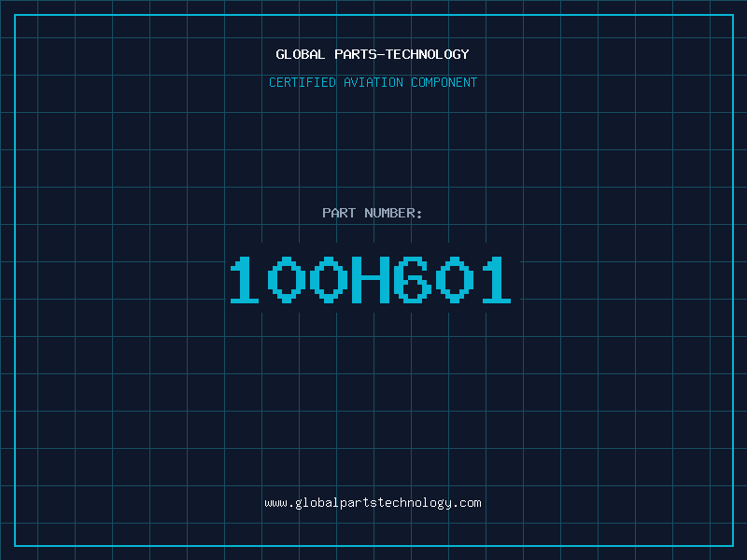Viewport: 747px width, 560px height.
Task: Click the CERTIFIED AVIATION COMPONENT subtitle
Action: tap(373, 82)
